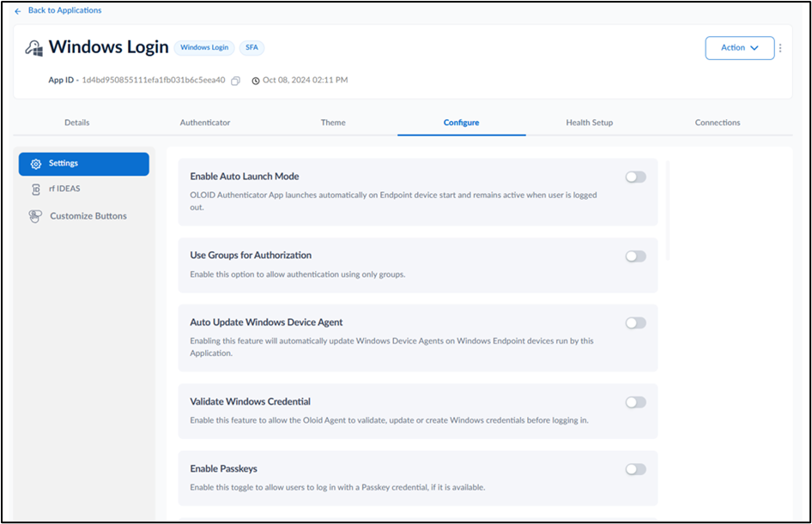The image size is (812, 524).
Task: Click the Windows Login tag badge
Action: click(204, 47)
